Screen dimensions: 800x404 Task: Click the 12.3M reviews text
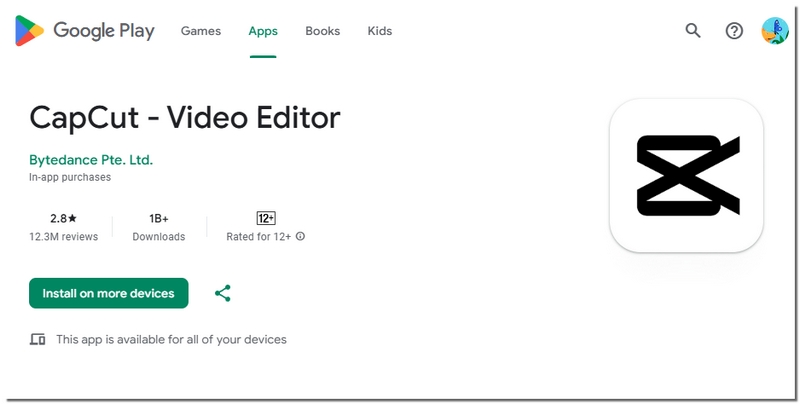coord(63,237)
